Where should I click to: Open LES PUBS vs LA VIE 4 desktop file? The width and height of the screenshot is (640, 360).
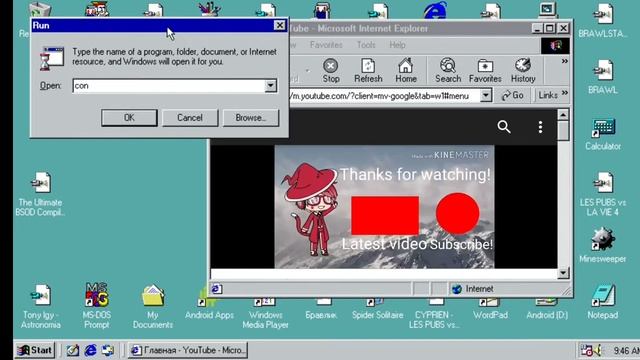coord(603,194)
